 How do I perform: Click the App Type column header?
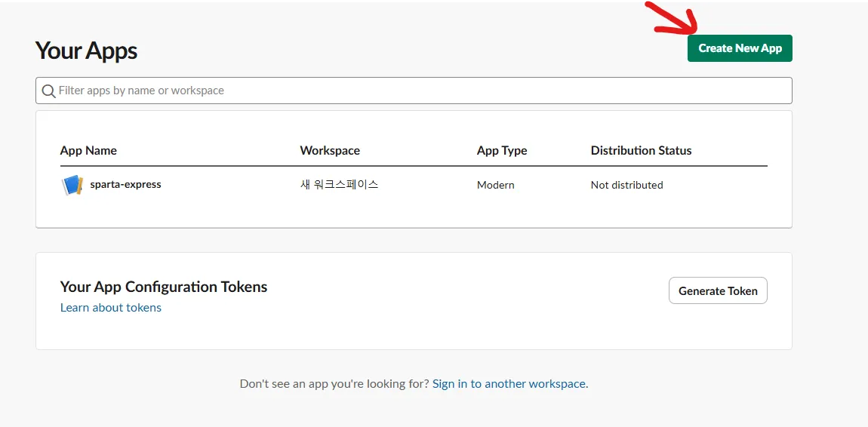502,150
